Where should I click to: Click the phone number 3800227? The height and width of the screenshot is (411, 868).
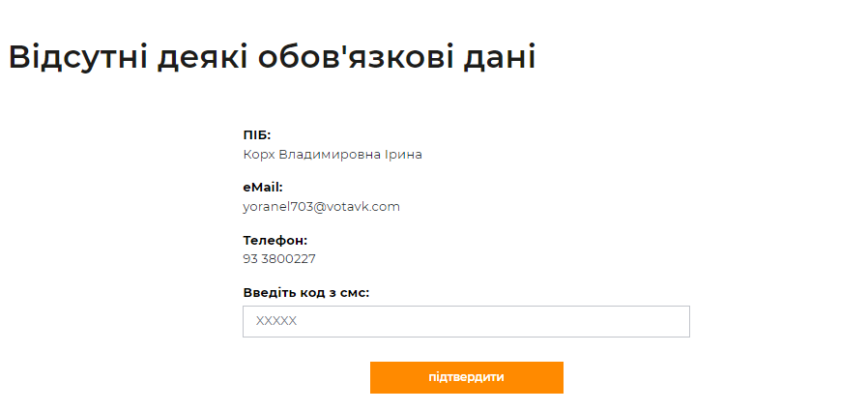pos(290,259)
